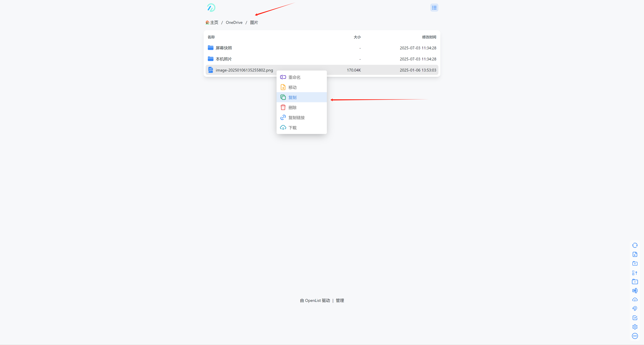The width and height of the screenshot is (644, 345).
Task: Click the 本机照片 folder icon
Action: click(210, 59)
